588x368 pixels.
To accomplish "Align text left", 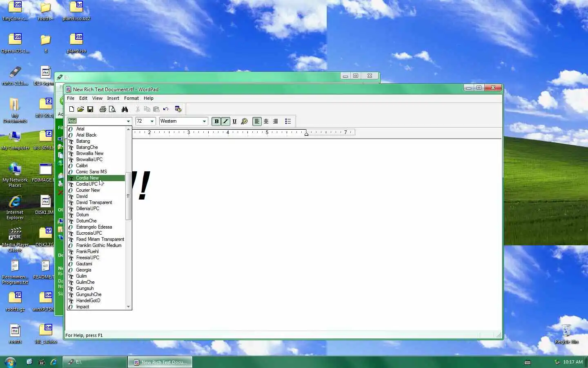I will tap(257, 121).
